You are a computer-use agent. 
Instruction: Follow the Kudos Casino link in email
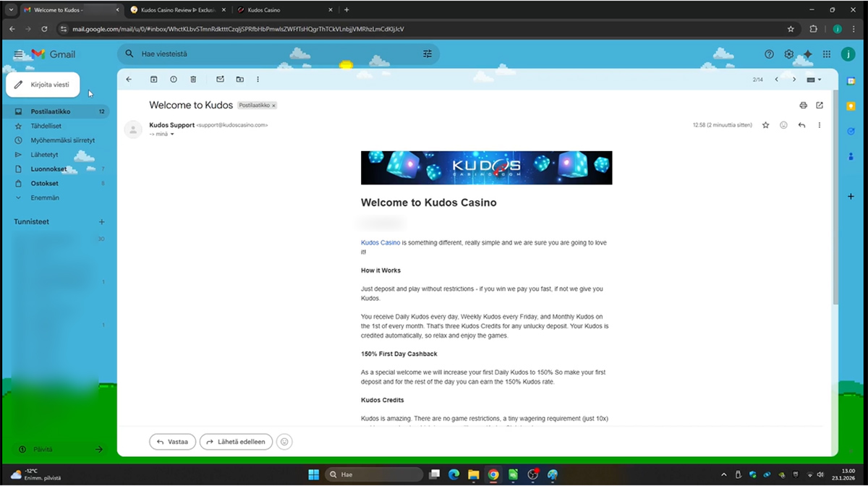tap(380, 243)
